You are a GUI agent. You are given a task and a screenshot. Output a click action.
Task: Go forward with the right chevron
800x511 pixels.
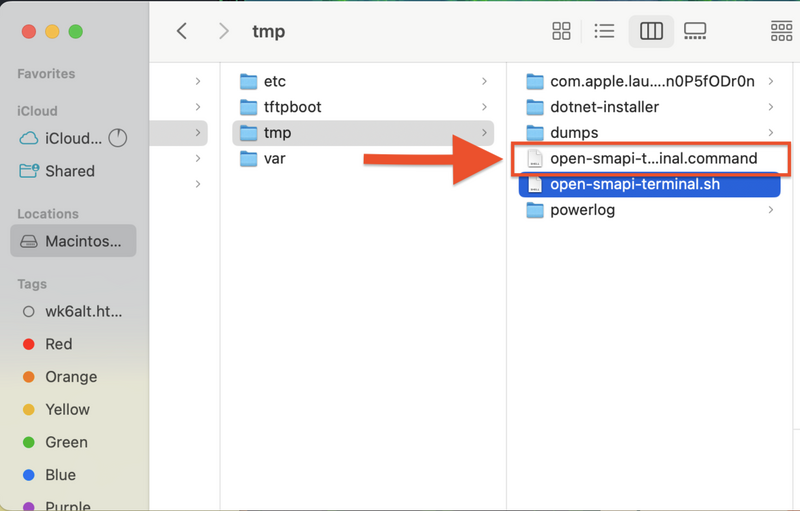click(x=223, y=31)
